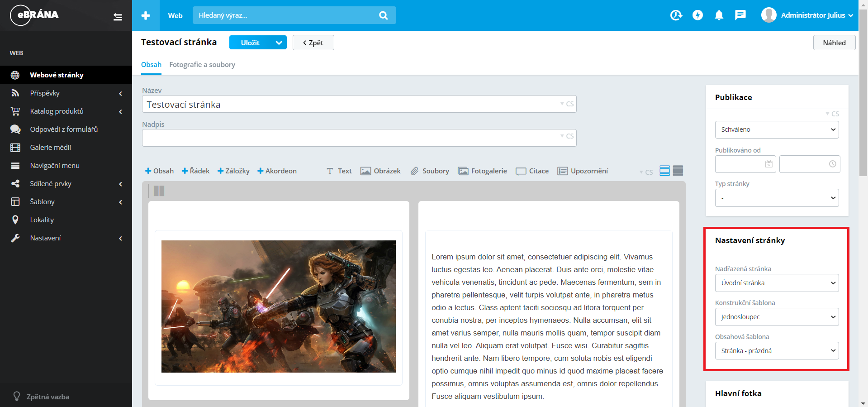Add Záložky tabs element
868x407 pixels.
233,171
